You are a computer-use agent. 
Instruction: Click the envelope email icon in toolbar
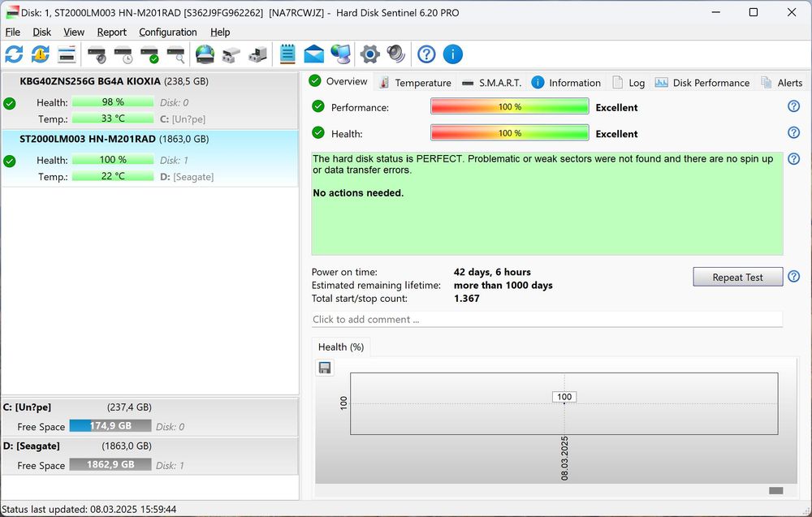[313, 54]
